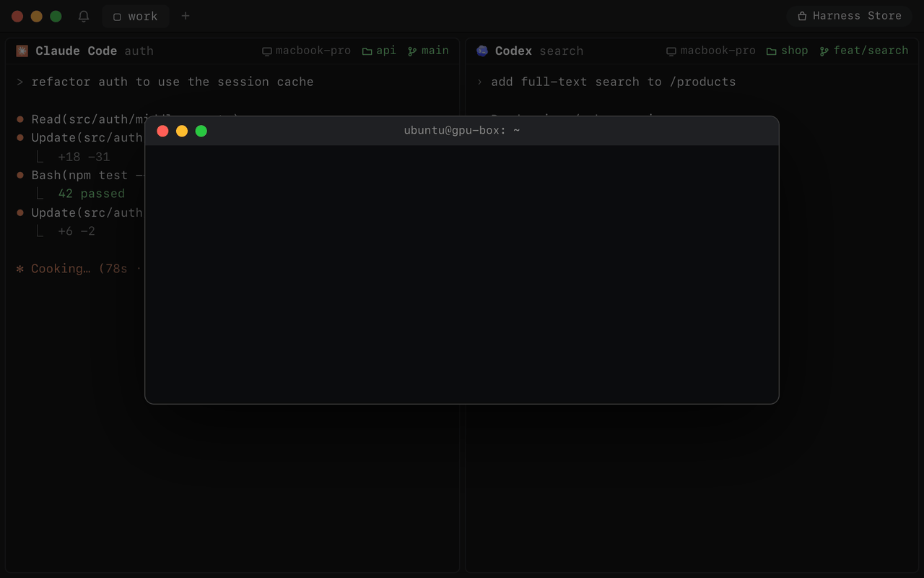924x578 pixels.
Task: Open the notifications bell icon
Action: pos(84,16)
